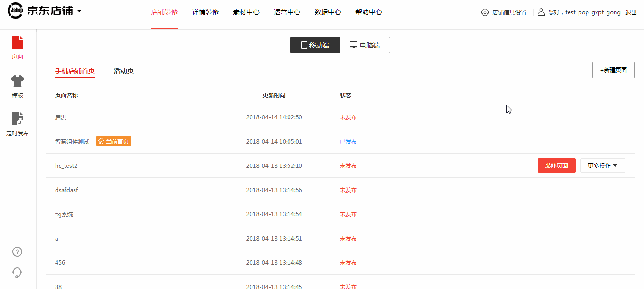Open the 模板 shirt icon
This screenshot has height=289, width=644.
pyautogui.click(x=18, y=81)
